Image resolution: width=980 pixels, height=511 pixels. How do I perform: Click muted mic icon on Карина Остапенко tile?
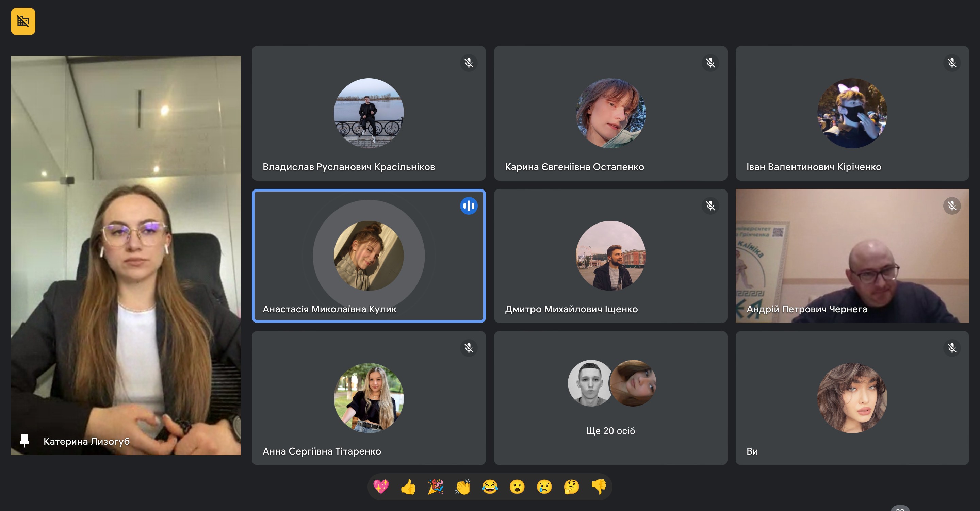click(x=710, y=63)
